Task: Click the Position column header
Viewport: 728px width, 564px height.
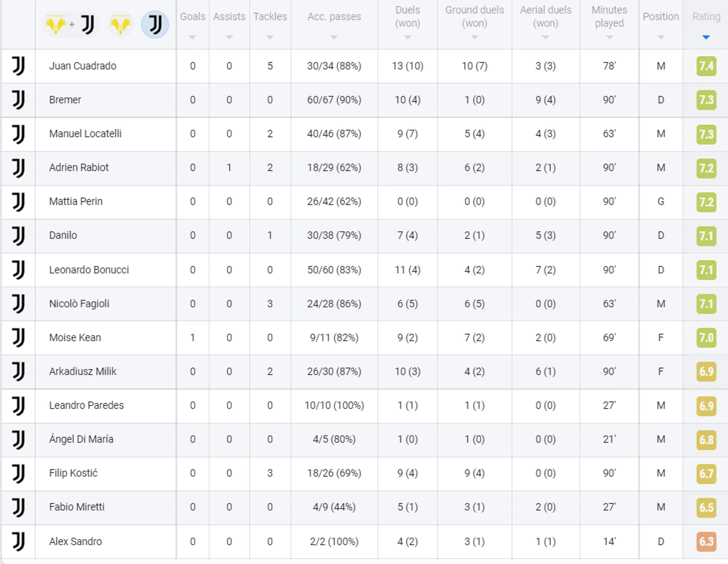Action: (661, 16)
